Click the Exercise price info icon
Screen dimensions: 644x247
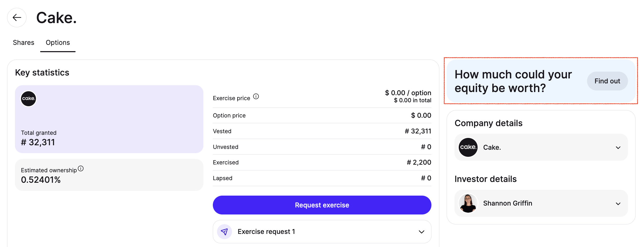click(256, 96)
